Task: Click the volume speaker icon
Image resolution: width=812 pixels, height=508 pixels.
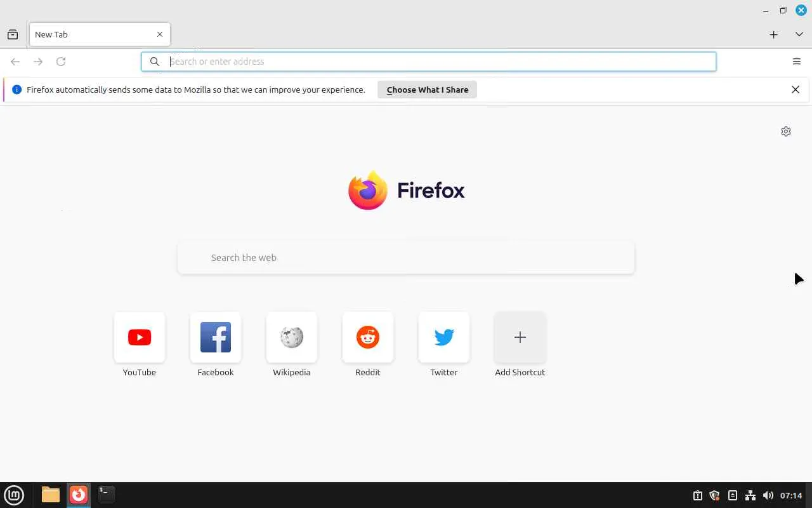Action: (768, 495)
